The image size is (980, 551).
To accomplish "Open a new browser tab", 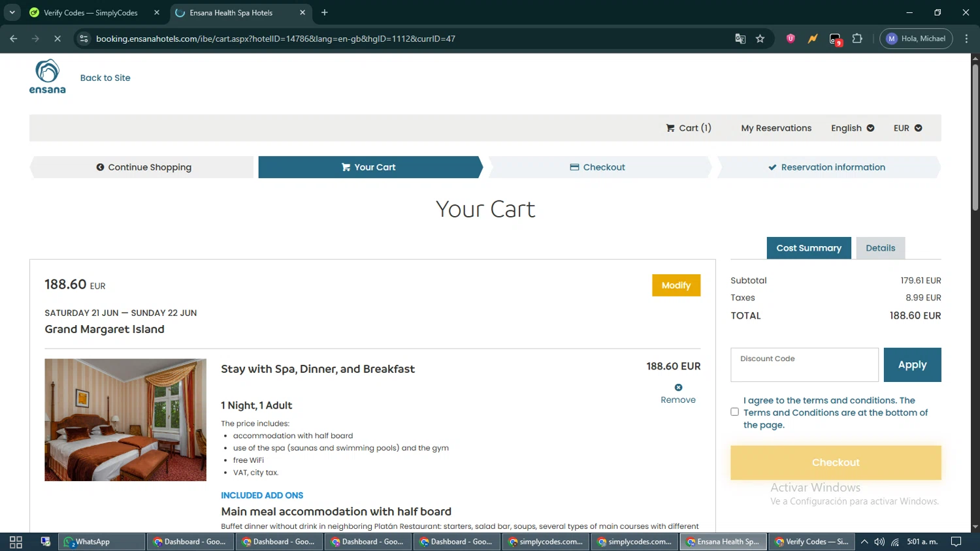I will pos(325,12).
